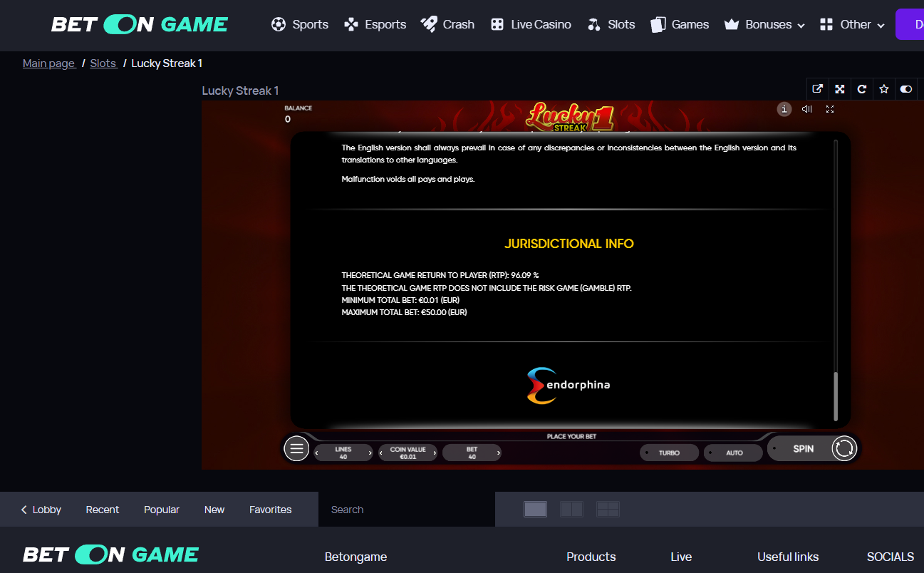Click the info panel scrollbar thumb
924x573 pixels.
[836, 396]
